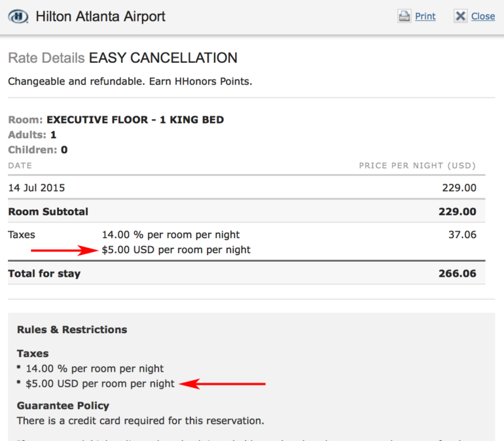Click the Changeable and refundable description
The height and width of the screenshot is (441, 504).
click(x=130, y=82)
